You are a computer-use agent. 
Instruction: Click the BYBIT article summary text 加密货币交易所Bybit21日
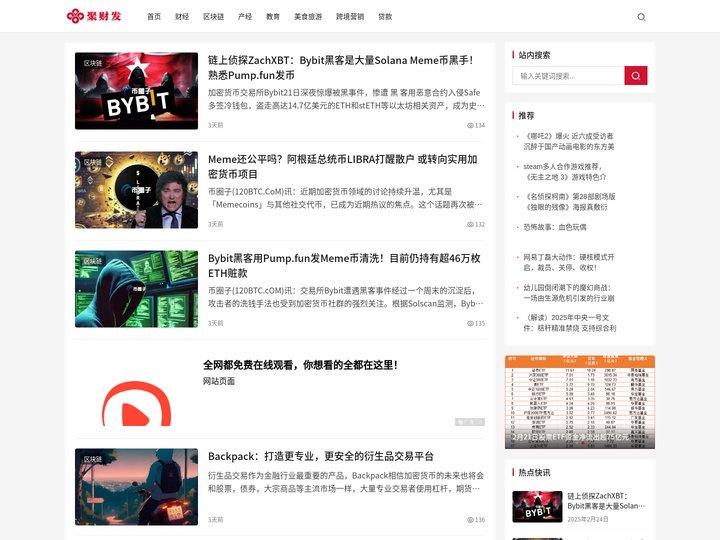coord(346,99)
